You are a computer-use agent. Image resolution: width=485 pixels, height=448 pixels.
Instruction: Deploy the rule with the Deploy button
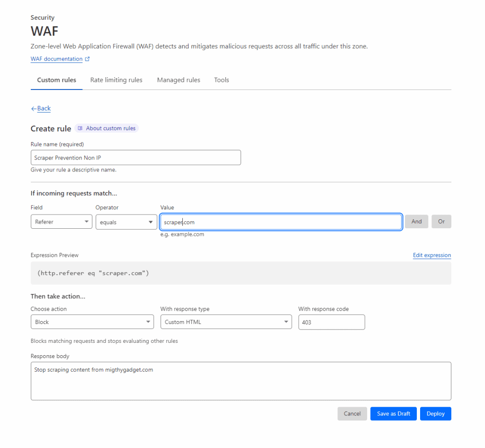click(x=435, y=413)
